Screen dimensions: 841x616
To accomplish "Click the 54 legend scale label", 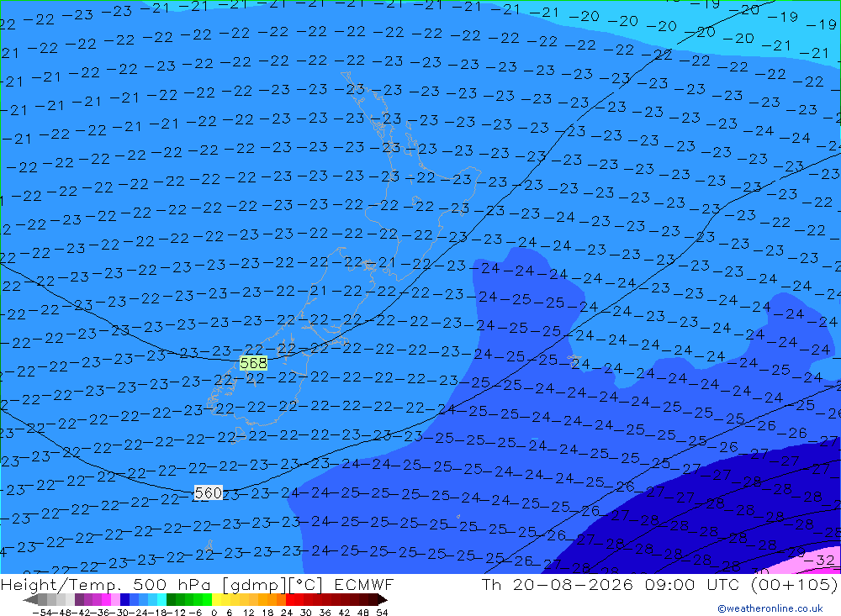I will point(382,613).
